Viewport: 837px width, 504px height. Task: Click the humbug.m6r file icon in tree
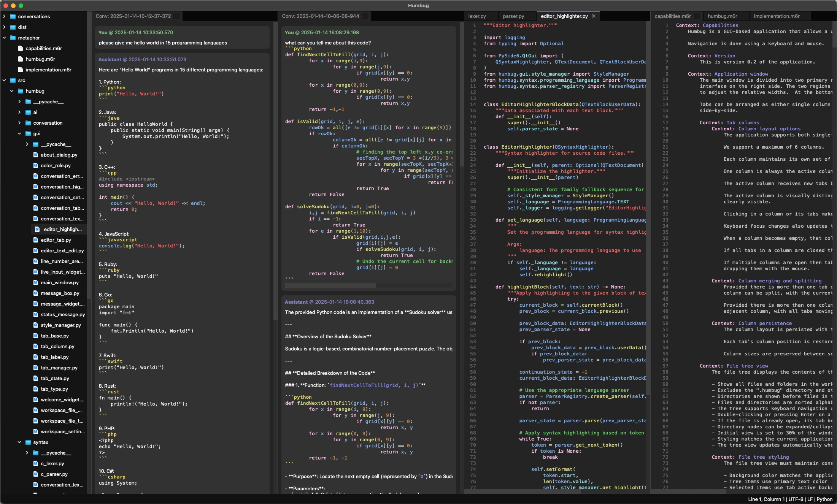point(21,59)
